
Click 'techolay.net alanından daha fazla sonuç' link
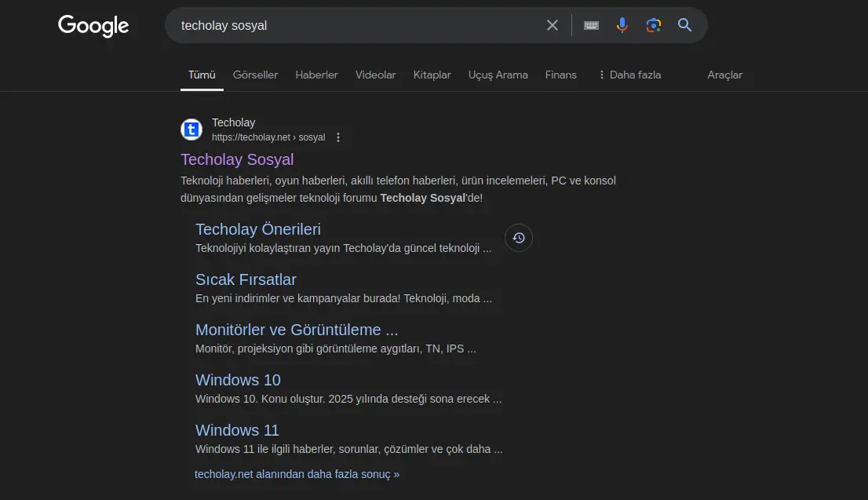[297, 475]
